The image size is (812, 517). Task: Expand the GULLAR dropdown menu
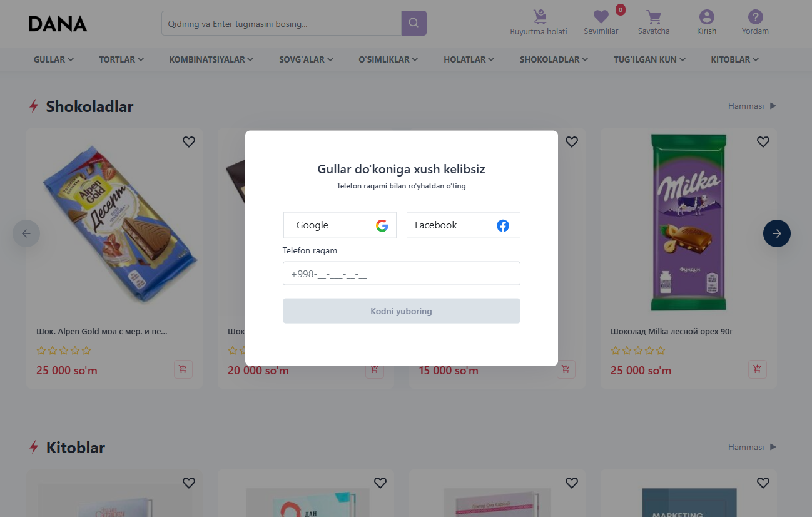pyautogui.click(x=54, y=59)
